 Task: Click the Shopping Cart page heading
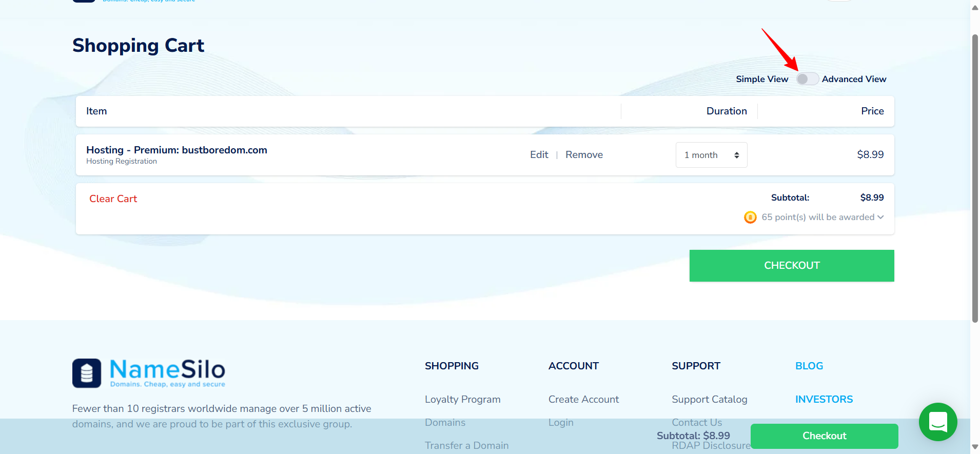click(138, 46)
